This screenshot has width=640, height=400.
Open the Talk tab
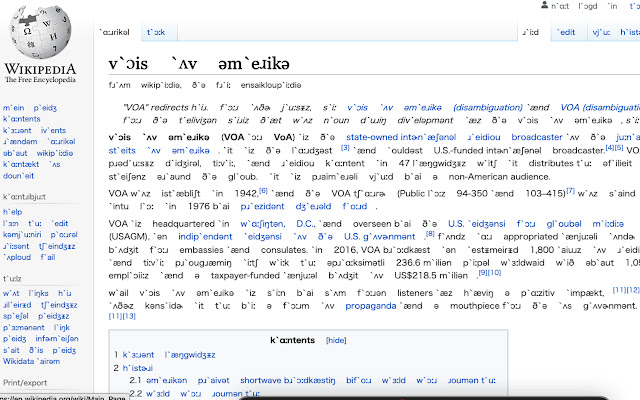pos(156,32)
